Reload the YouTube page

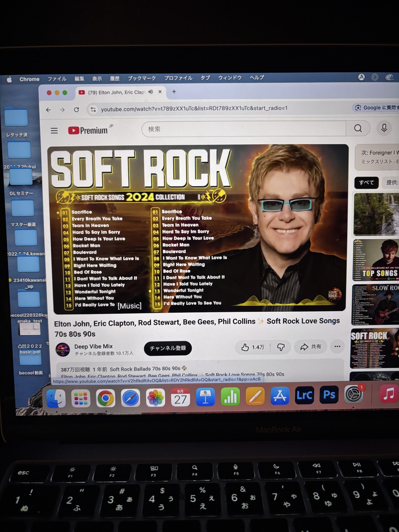pos(76,110)
